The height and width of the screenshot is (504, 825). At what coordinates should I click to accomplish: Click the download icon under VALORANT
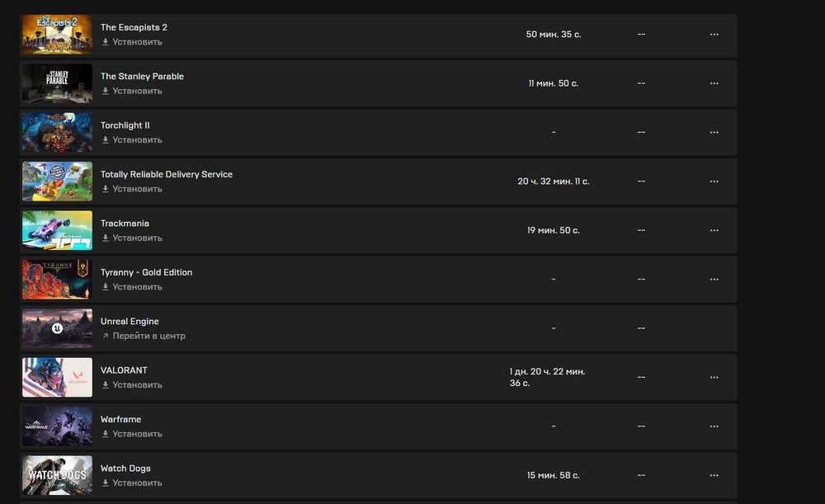pos(106,385)
